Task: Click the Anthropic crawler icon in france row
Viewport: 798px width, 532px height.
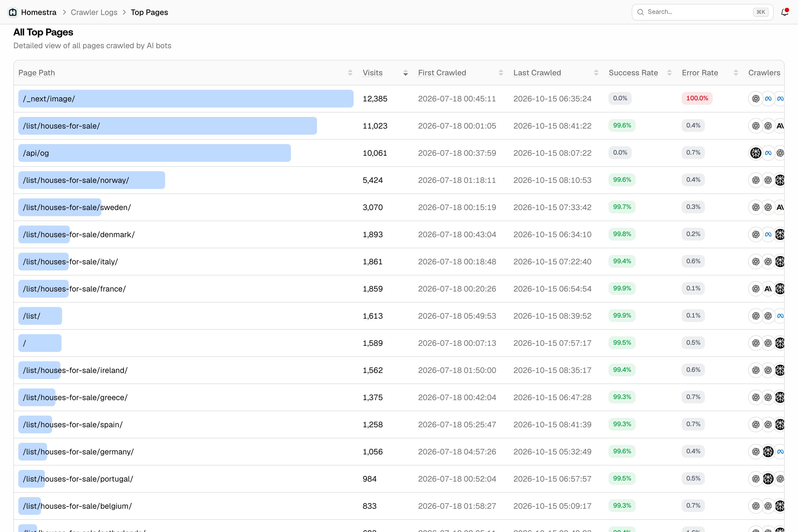Action: 768,289
